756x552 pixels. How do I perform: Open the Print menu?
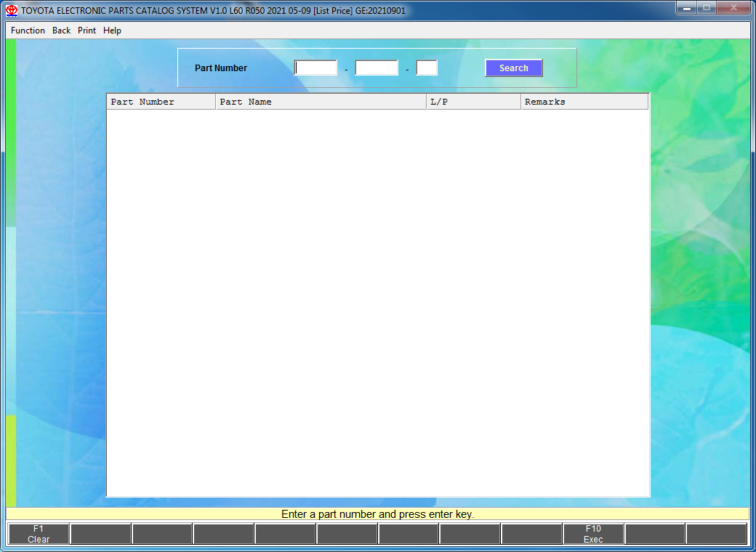[87, 31]
